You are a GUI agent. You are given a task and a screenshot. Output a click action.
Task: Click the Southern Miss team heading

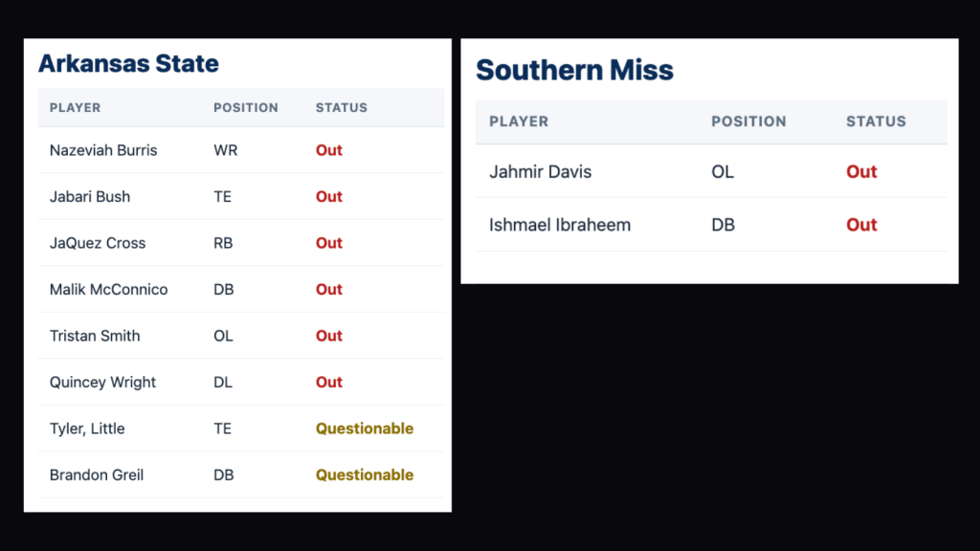tap(574, 70)
